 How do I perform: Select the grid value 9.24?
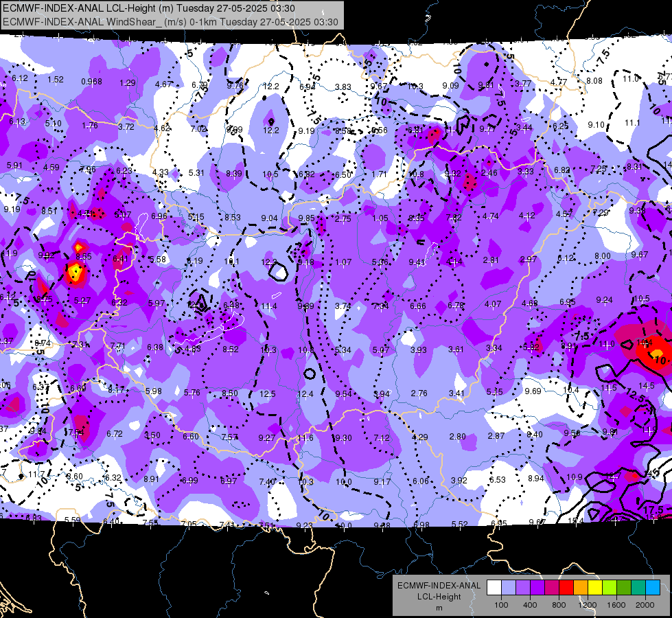pyautogui.click(x=604, y=300)
